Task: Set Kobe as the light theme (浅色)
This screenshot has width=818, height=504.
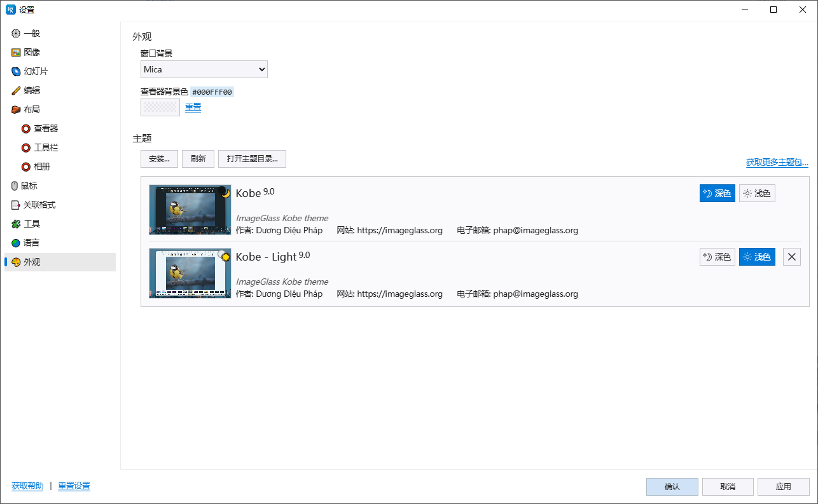Action: [x=757, y=193]
